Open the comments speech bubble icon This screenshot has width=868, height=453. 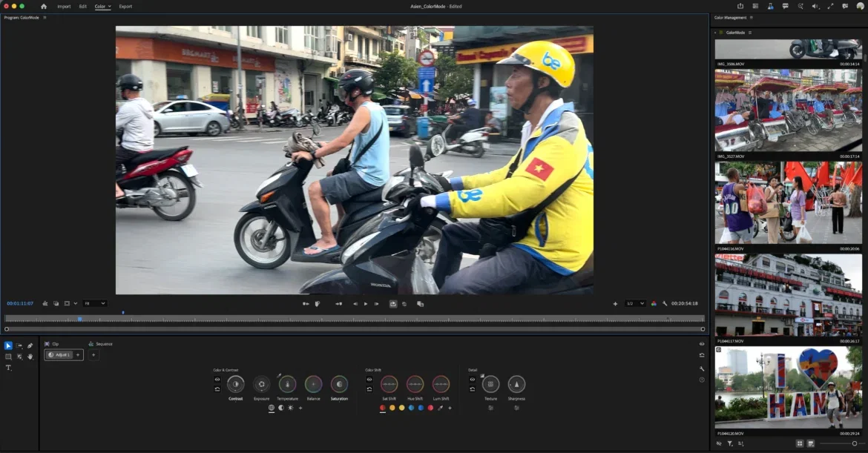(785, 6)
